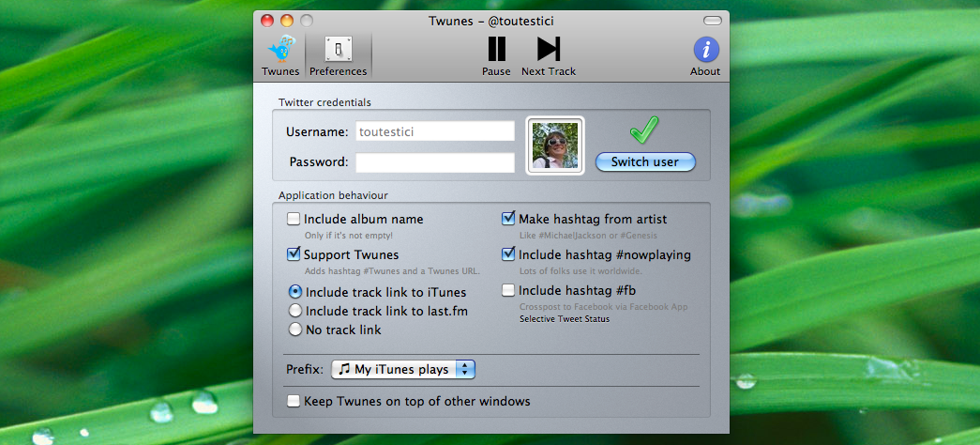Enable Include hashtag #fb checkbox
980x445 pixels.
(x=509, y=290)
